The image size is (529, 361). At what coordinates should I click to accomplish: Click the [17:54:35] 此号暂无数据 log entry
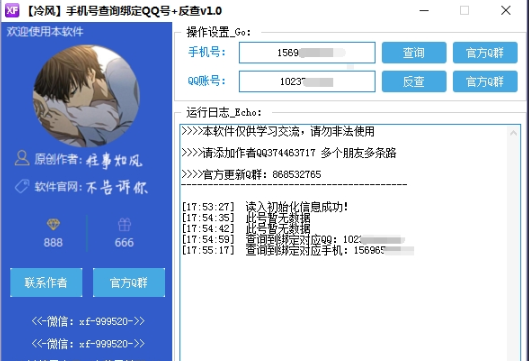[x=246, y=218]
